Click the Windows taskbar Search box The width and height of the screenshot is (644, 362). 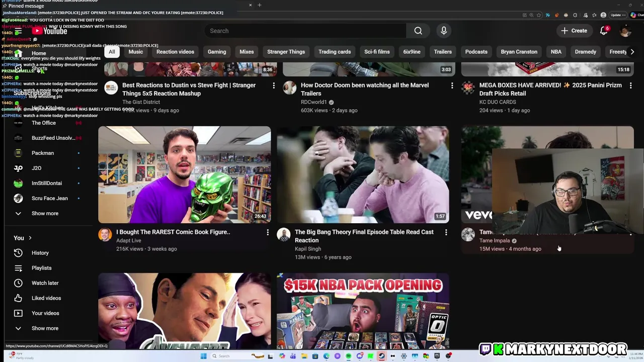(230, 356)
